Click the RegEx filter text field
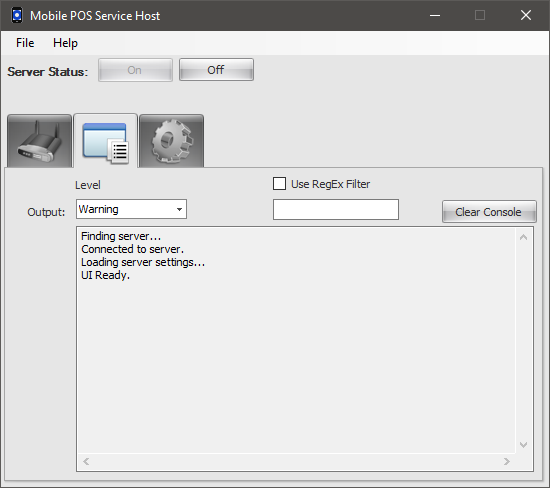The width and height of the screenshot is (550, 488). (336, 209)
